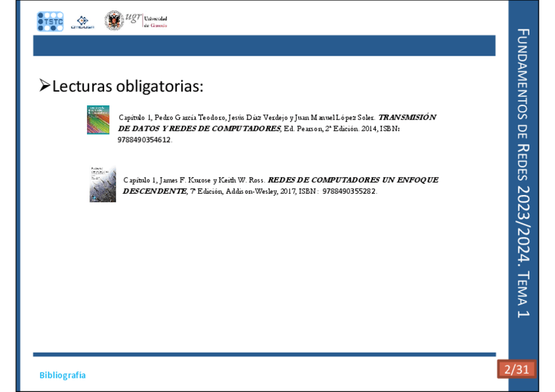Click the author names 'Pedro García Teodoro'
This screenshot has width=555, height=392.
pyautogui.click(x=189, y=117)
